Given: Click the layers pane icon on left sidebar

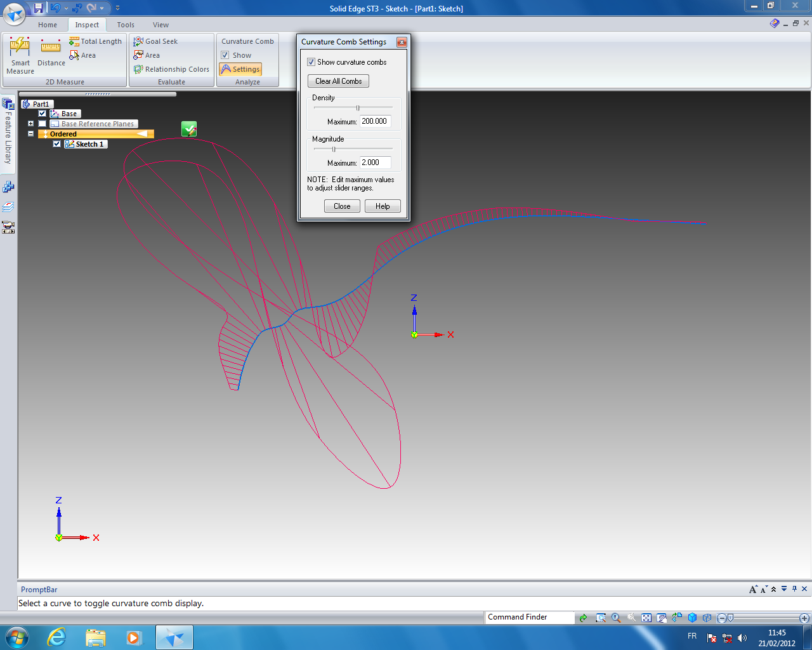Looking at the screenshot, I should tap(8, 207).
